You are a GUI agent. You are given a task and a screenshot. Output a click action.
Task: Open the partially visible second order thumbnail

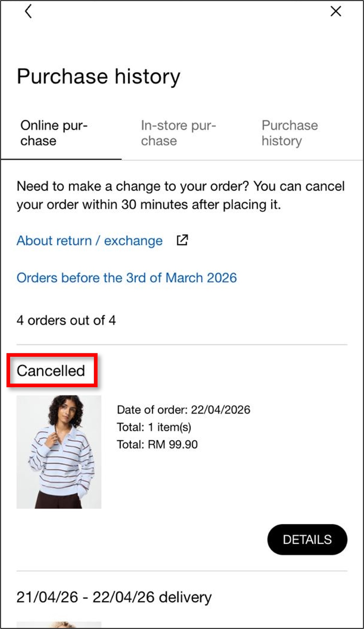[59, 625]
